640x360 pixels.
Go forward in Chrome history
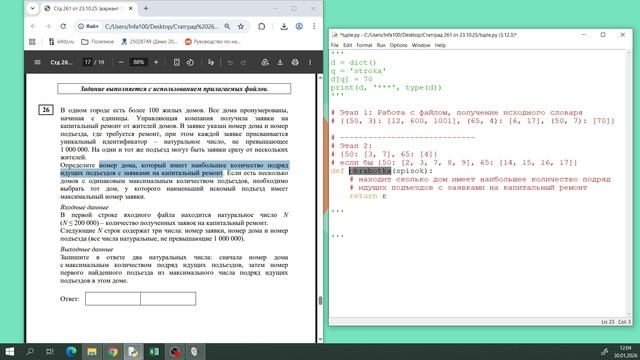tap(48, 27)
